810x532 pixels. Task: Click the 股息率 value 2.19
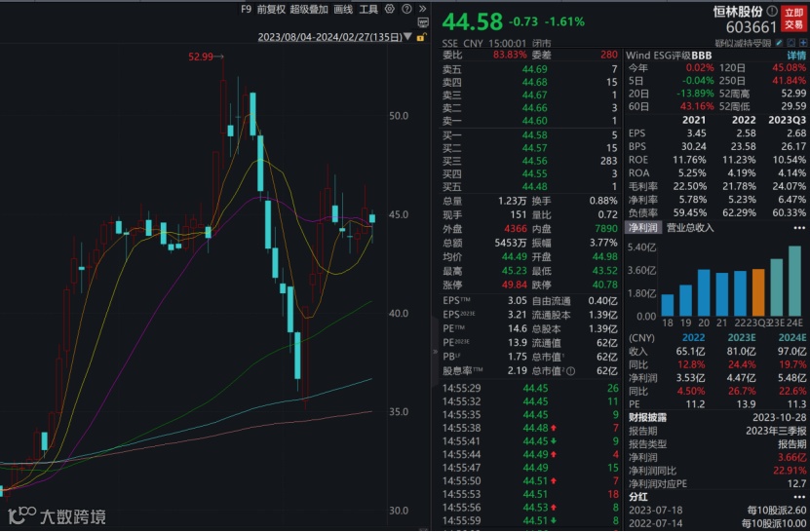coord(518,371)
